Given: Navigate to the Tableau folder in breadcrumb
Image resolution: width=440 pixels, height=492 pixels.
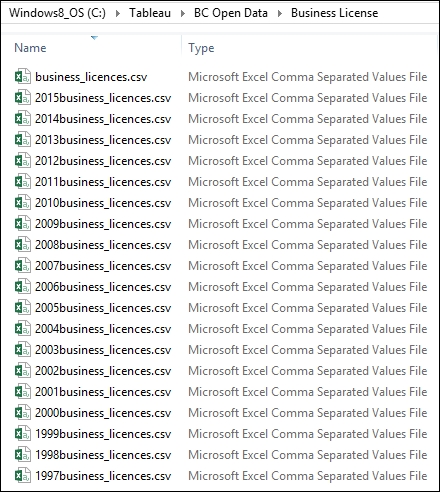Looking at the screenshot, I should (x=150, y=13).
